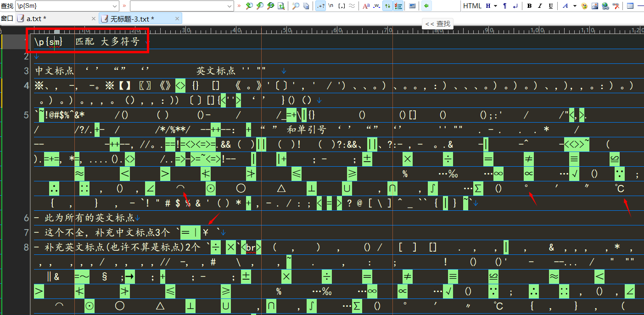Click the scissors tools icon
Viewport: 644px width, 315px height.
[x=616, y=6]
